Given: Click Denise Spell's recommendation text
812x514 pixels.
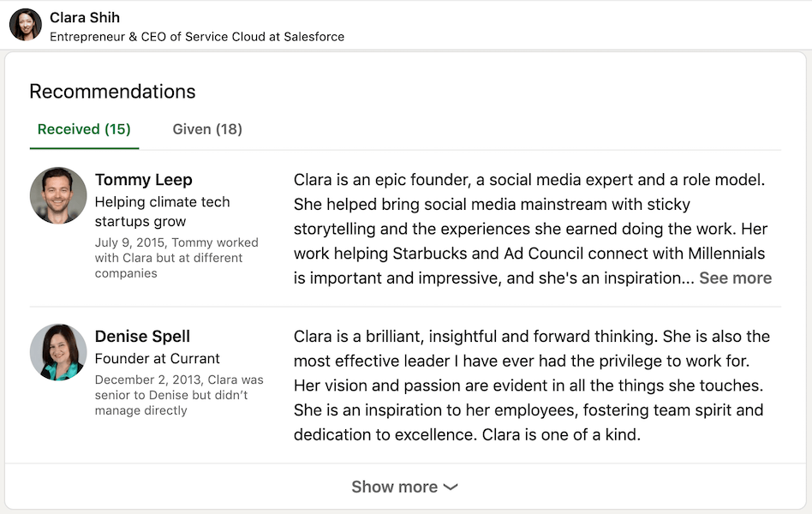Looking at the screenshot, I should (x=532, y=385).
